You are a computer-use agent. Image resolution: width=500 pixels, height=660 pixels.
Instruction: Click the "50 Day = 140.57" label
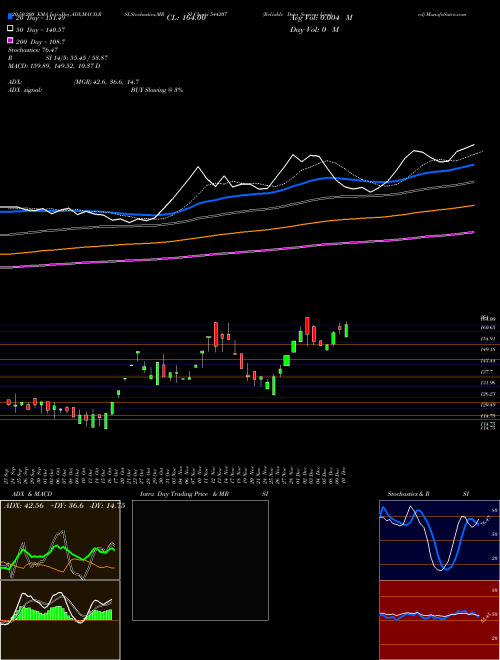pos(40,29)
